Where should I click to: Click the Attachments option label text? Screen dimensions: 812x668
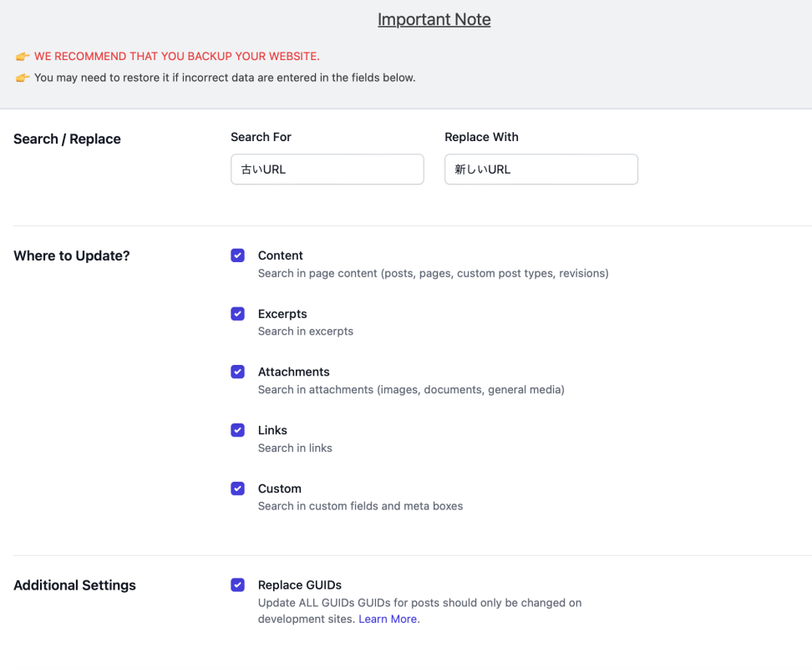tap(293, 372)
